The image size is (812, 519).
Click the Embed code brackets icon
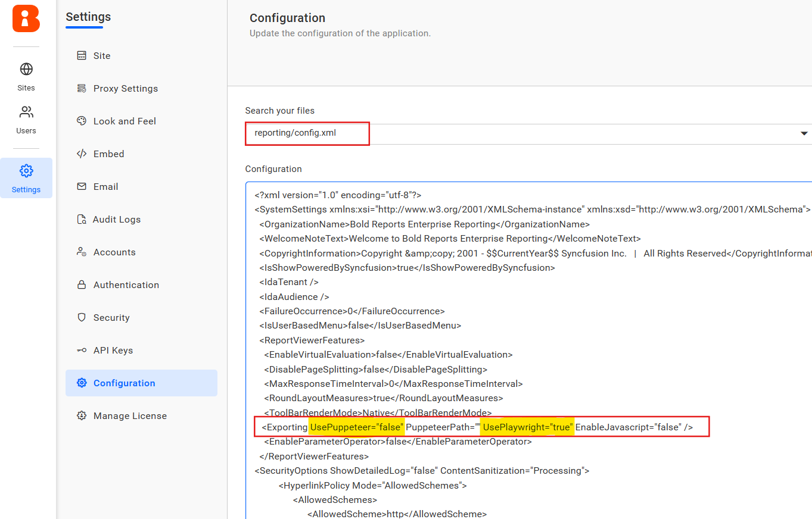point(82,154)
